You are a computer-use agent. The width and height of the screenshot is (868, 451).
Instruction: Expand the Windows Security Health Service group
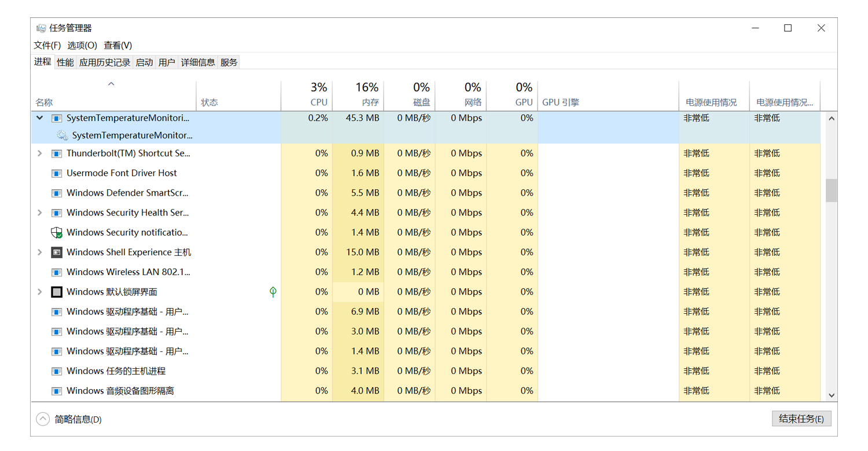point(40,213)
